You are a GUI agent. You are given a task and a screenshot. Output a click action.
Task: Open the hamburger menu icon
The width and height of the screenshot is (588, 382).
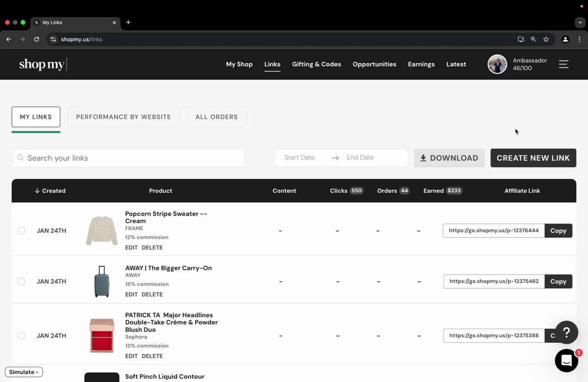coord(564,64)
